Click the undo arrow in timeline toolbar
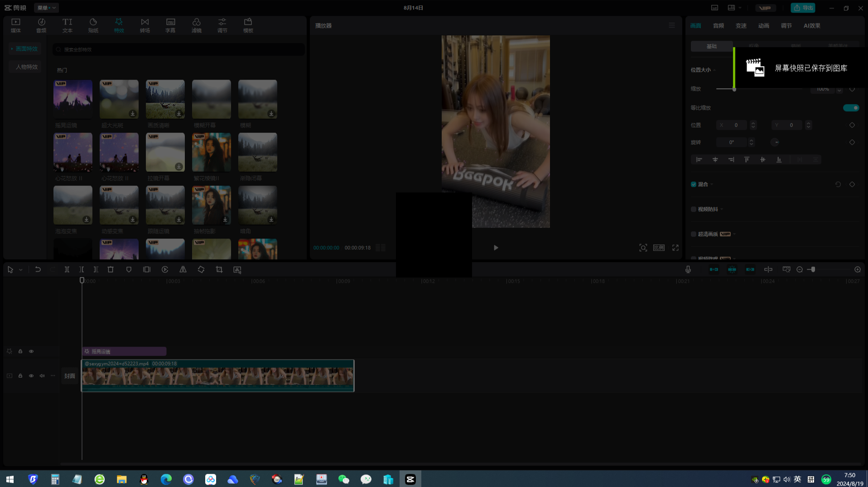The height and width of the screenshot is (487, 868). (38, 269)
